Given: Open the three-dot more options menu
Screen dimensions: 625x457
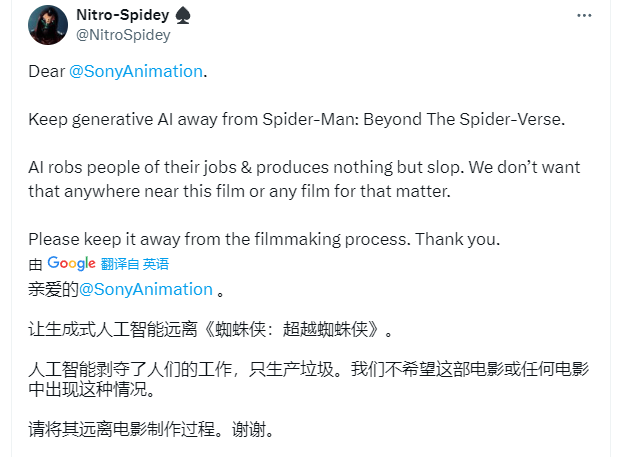Looking at the screenshot, I should click(x=583, y=18).
